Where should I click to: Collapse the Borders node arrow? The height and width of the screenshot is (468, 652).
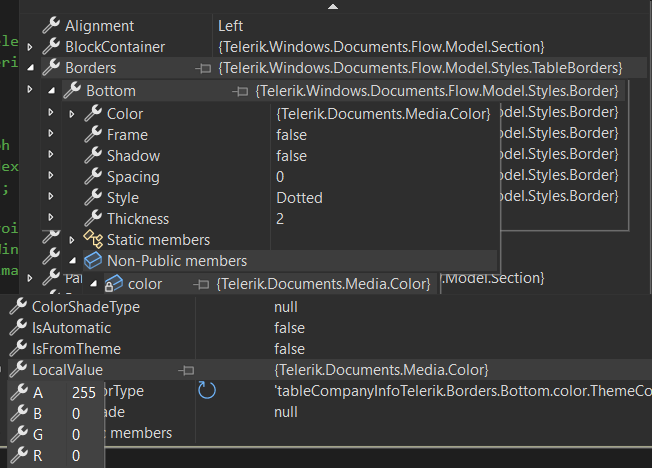tap(29, 68)
